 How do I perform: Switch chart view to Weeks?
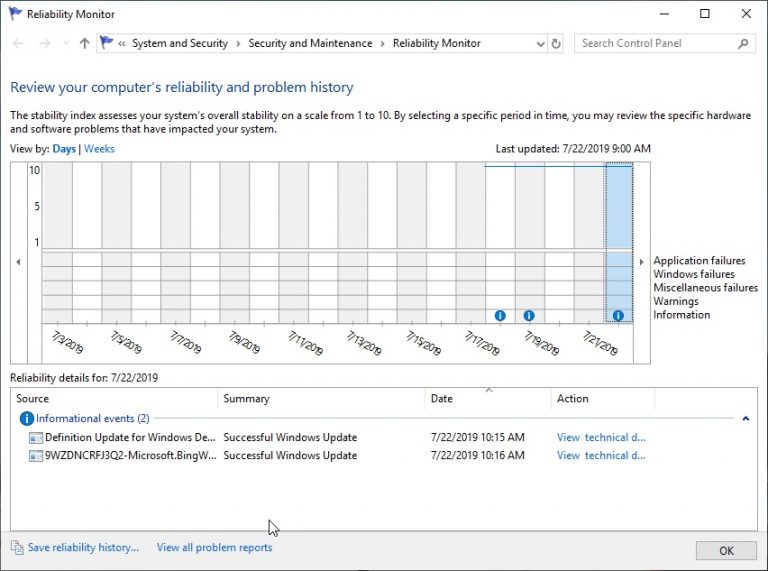pyautogui.click(x=99, y=148)
